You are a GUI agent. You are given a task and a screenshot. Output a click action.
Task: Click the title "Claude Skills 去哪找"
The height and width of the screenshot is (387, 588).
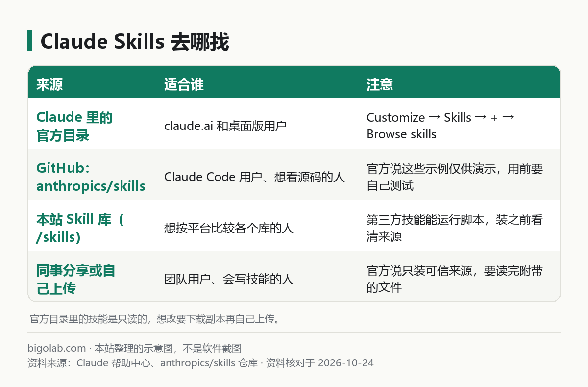[135, 42]
